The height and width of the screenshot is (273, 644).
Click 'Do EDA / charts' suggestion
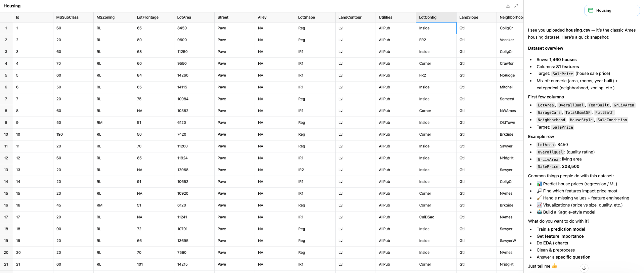(x=552, y=243)
